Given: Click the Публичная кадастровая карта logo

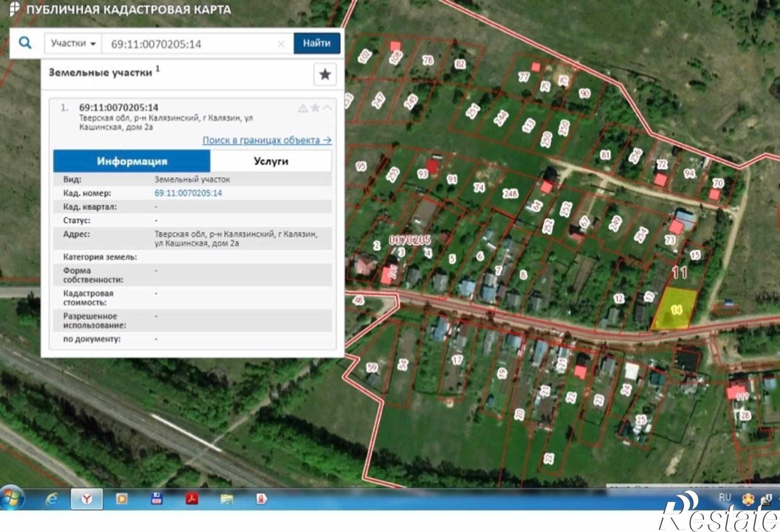Looking at the screenshot, I should click(15, 9).
